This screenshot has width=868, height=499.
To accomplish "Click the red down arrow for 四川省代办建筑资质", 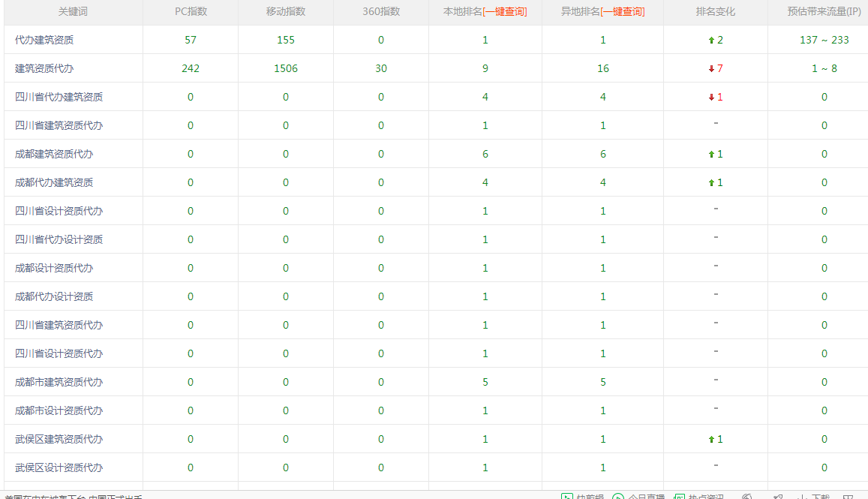I will click(x=711, y=98).
